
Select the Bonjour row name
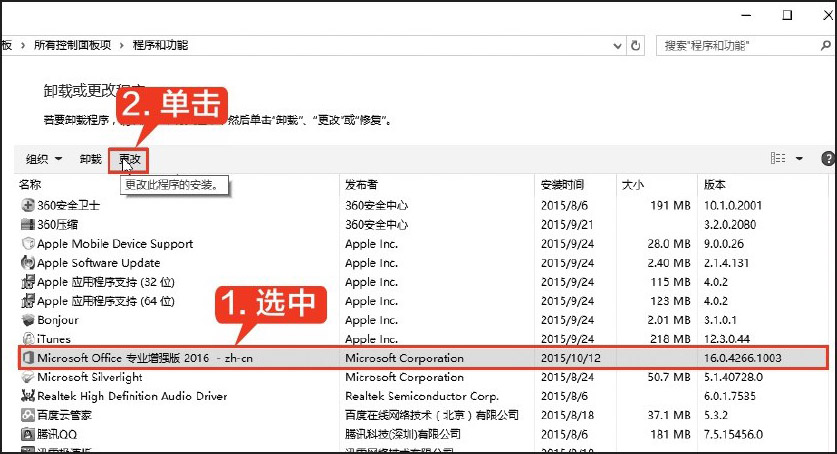point(58,320)
